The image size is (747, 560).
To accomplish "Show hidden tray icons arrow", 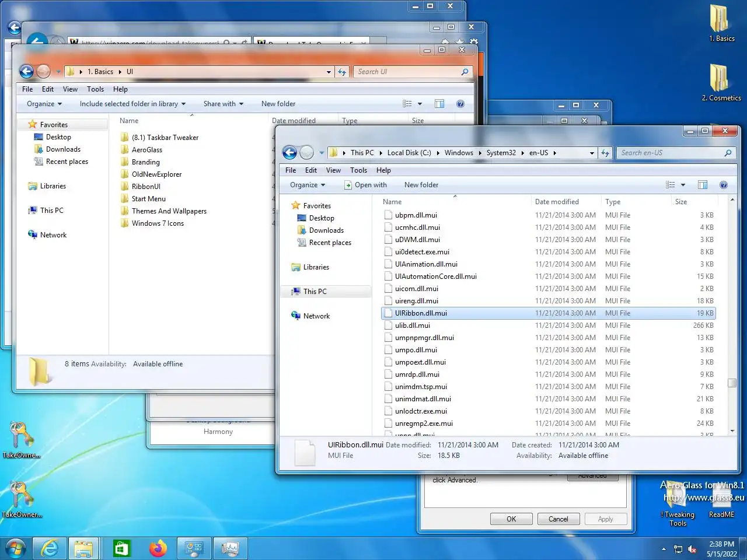I will tap(664, 549).
